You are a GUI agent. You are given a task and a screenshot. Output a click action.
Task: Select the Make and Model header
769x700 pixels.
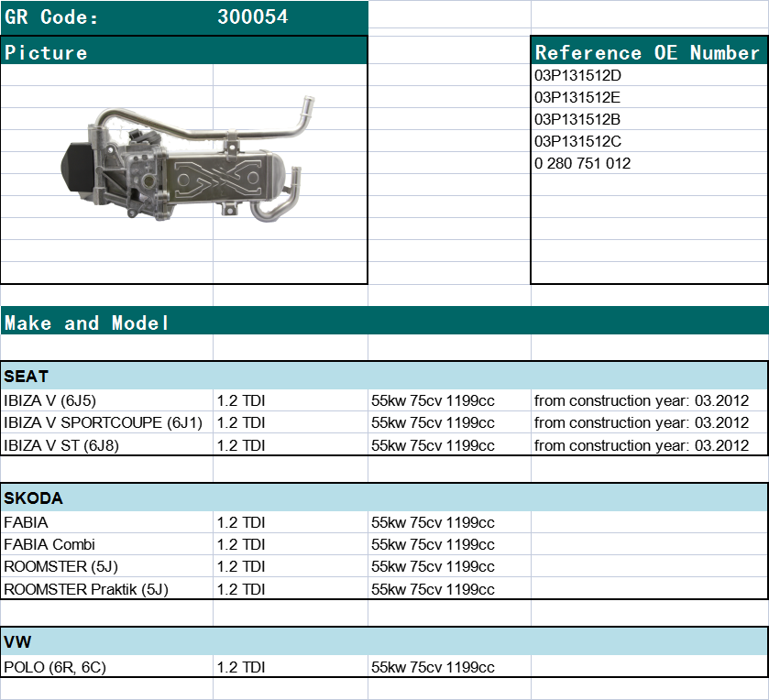pyautogui.click(x=385, y=321)
